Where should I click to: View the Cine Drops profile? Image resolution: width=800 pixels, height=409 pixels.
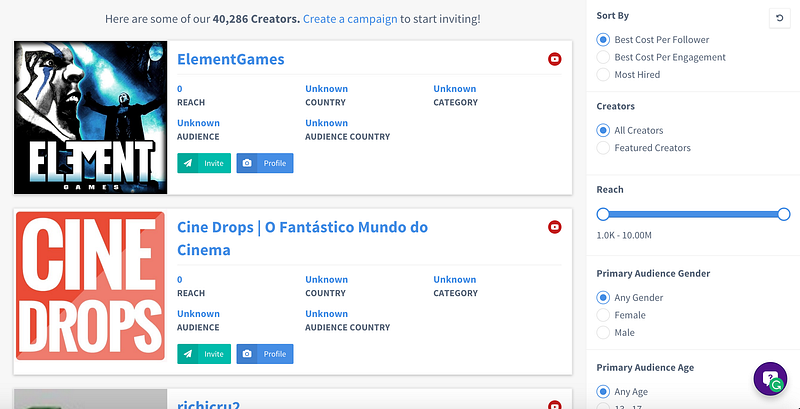click(x=265, y=354)
